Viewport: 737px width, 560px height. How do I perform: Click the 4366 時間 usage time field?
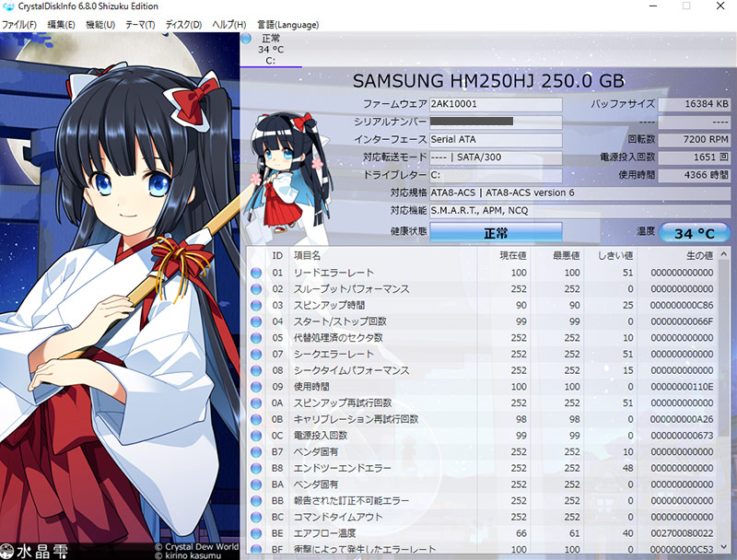(x=695, y=175)
